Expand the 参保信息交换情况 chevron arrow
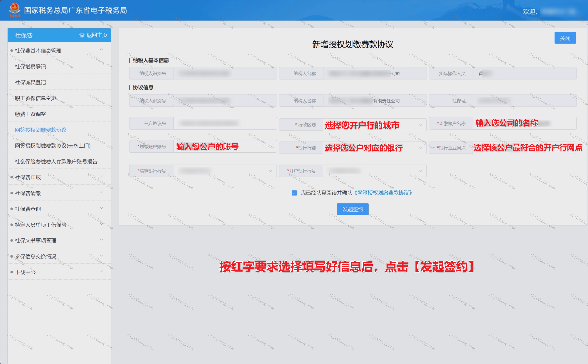Screen dimensions: 588x364 pyautogui.click(x=101, y=255)
